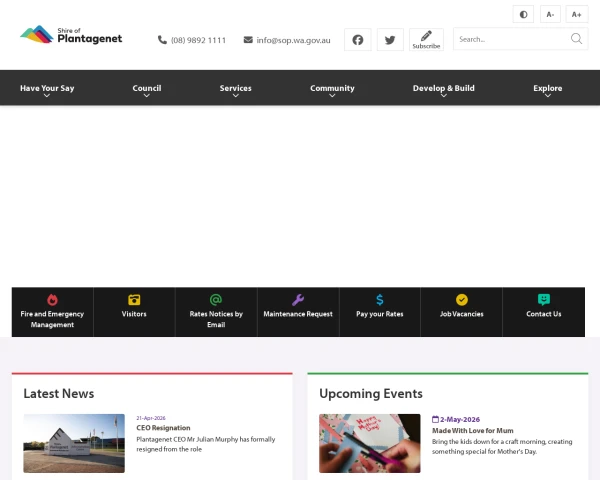Screen dimensions: 600x480
Task: Decrease font size with A- button
Action: point(550,15)
